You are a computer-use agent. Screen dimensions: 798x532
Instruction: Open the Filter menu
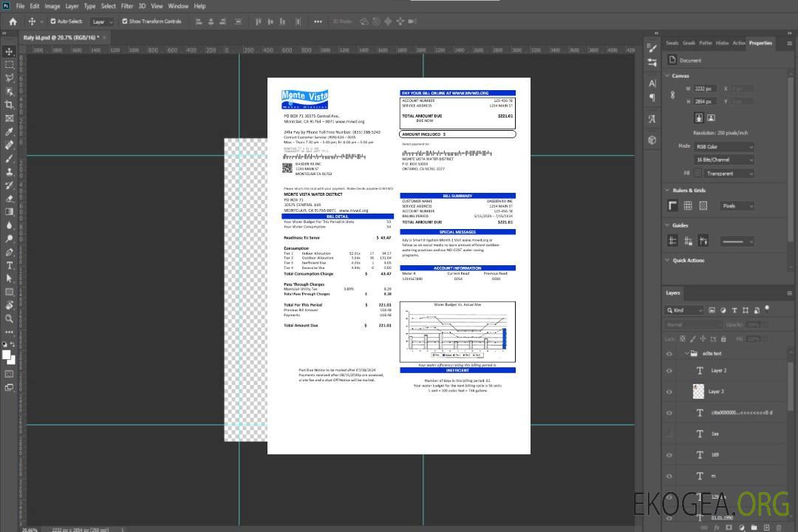127,6
